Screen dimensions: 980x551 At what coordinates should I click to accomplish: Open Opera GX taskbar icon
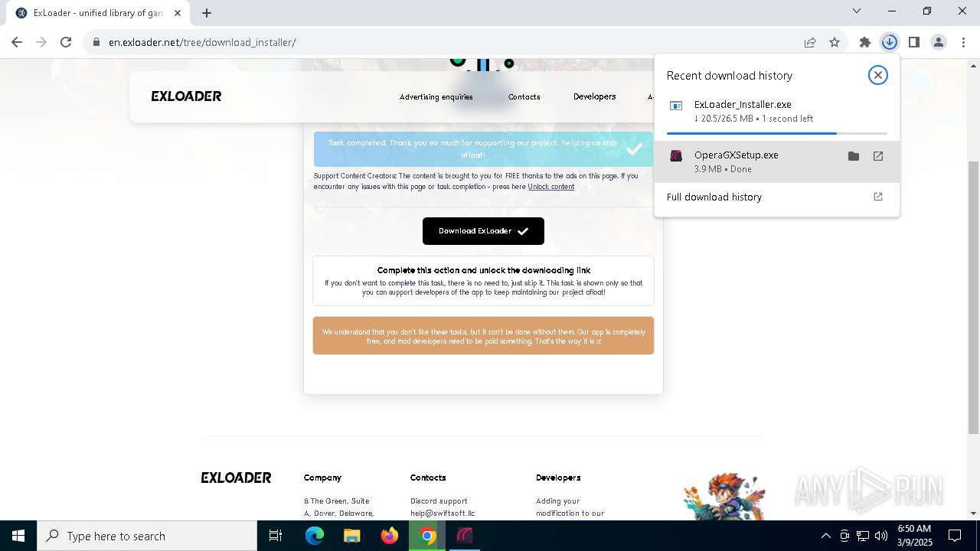(x=465, y=536)
